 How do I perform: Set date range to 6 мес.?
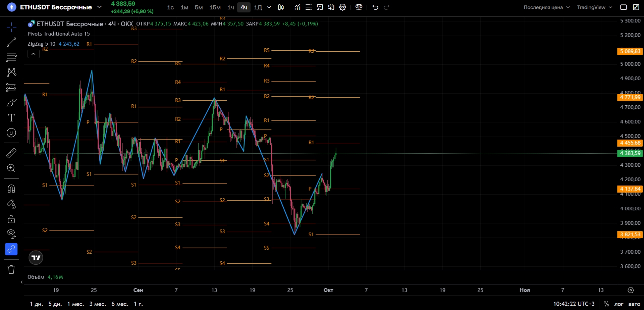pyautogui.click(x=120, y=304)
